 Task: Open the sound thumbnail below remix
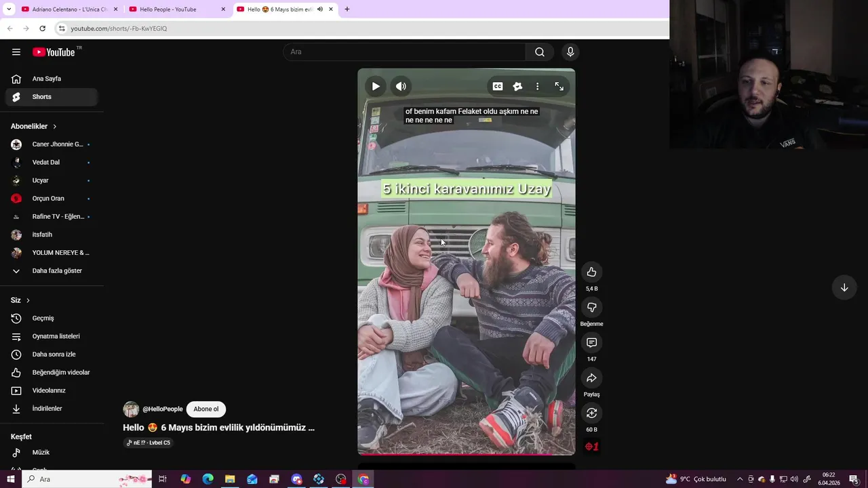591,447
